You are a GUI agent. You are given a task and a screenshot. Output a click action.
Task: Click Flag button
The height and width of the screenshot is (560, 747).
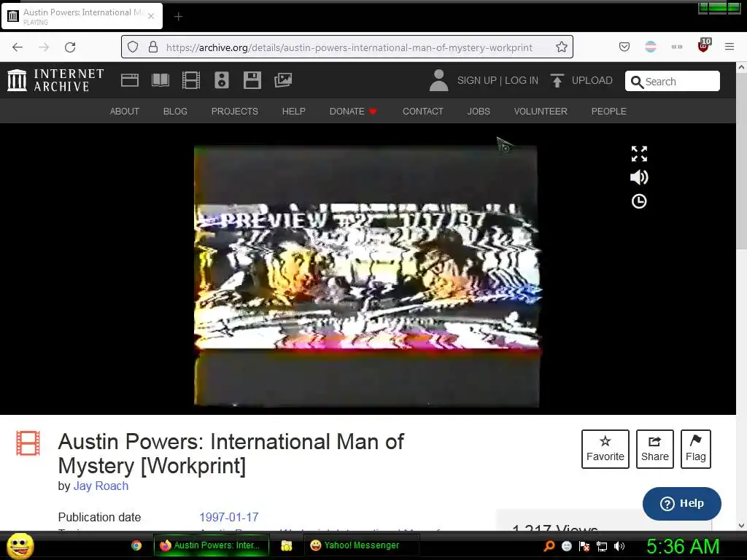695,449
